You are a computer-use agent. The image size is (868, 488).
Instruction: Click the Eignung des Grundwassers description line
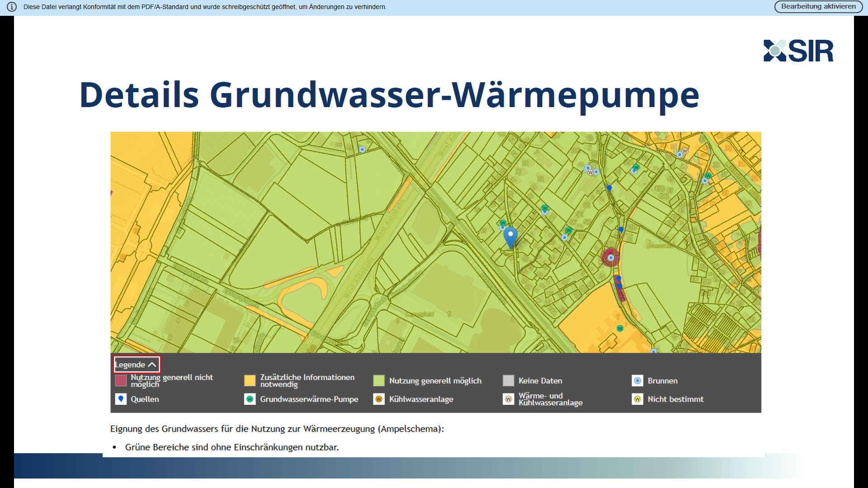coord(277,429)
